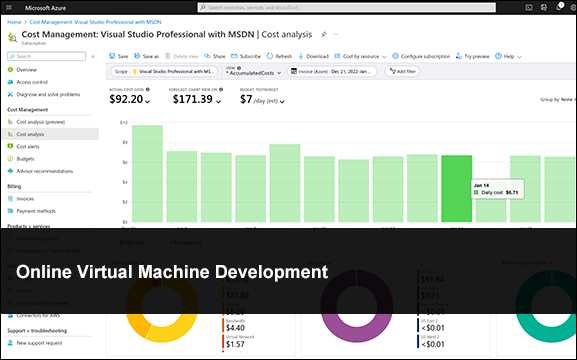The width and height of the screenshot is (577, 360).
Task: Share the cost analysis view
Action: click(215, 56)
